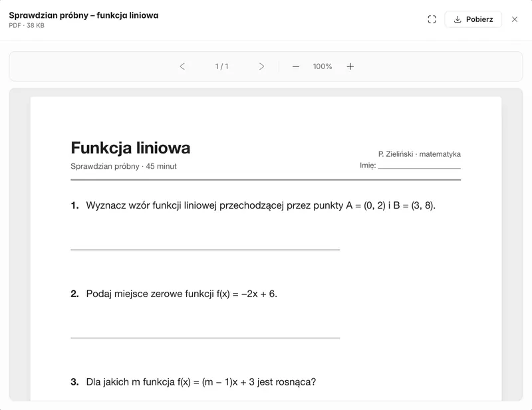Image resolution: width=532 pixels, height=410 pixels.
Task: Click the 'Sprawdzian próbny · 45 minut' subtitle
Action: pyautogui.click(x=124, y=166)
